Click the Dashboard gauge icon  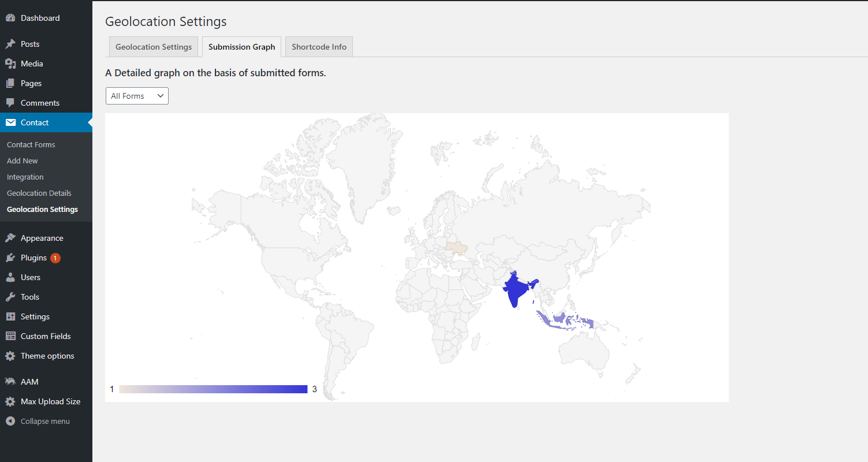(10, 18)
